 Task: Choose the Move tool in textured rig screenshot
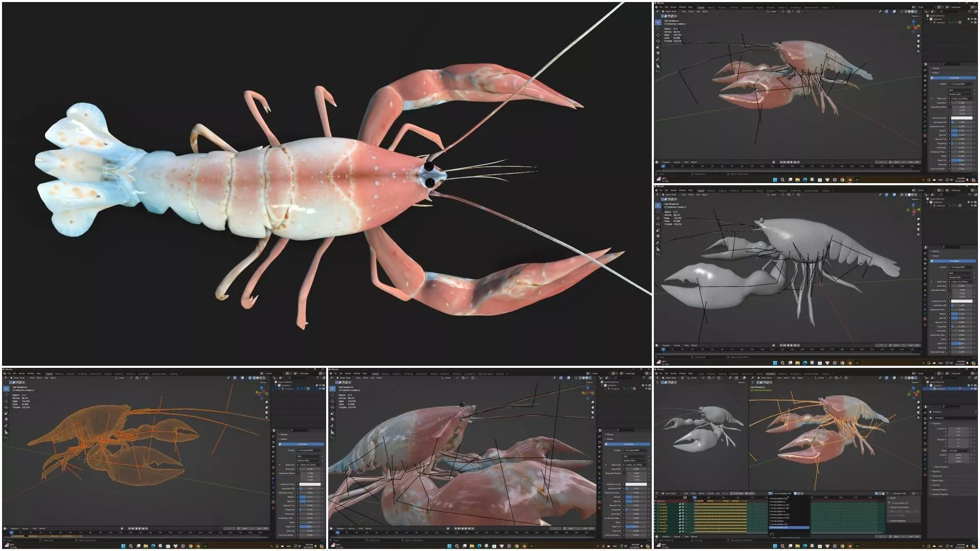point(658,35)
